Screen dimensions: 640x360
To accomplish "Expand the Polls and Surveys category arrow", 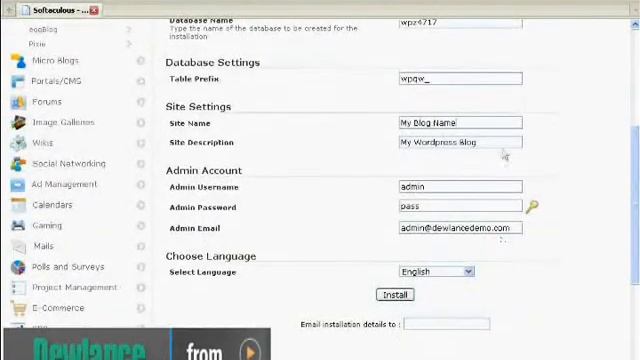I will click(x=141, y=267).
